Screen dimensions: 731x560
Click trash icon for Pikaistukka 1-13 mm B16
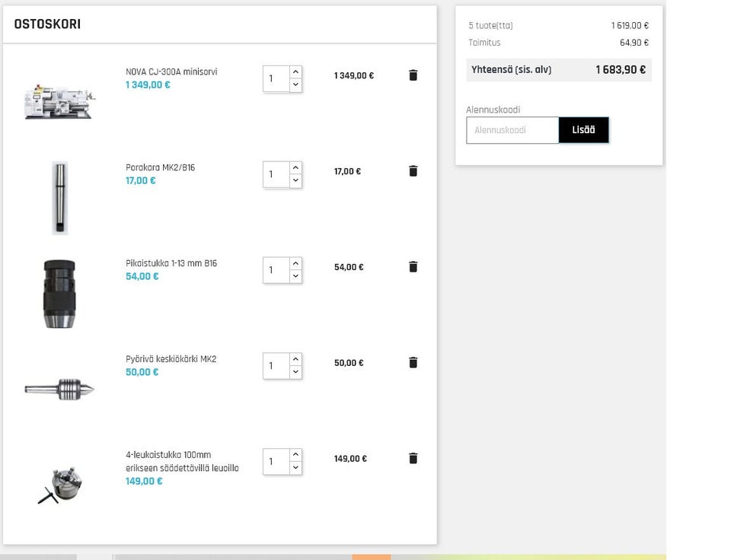pos(413,266)
